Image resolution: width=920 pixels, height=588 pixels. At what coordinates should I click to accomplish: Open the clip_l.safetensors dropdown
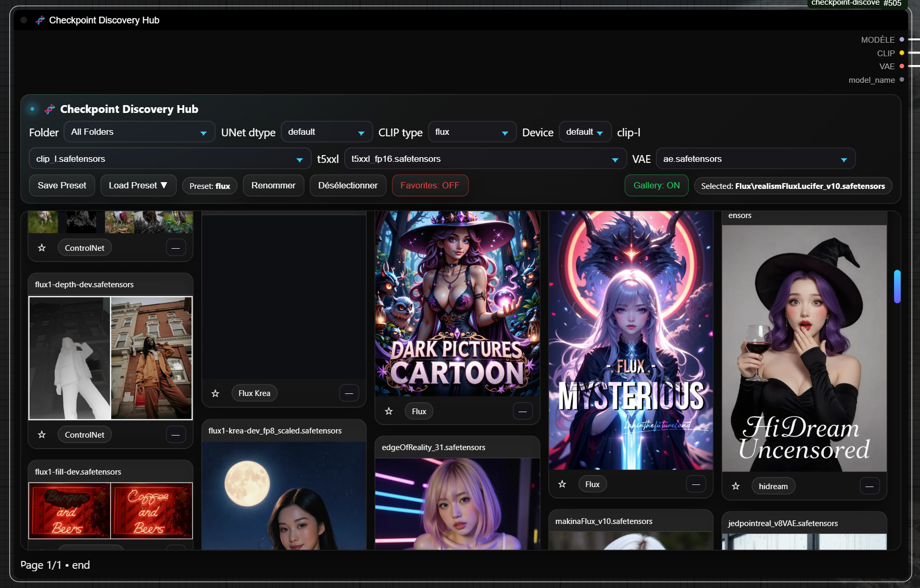170,159
